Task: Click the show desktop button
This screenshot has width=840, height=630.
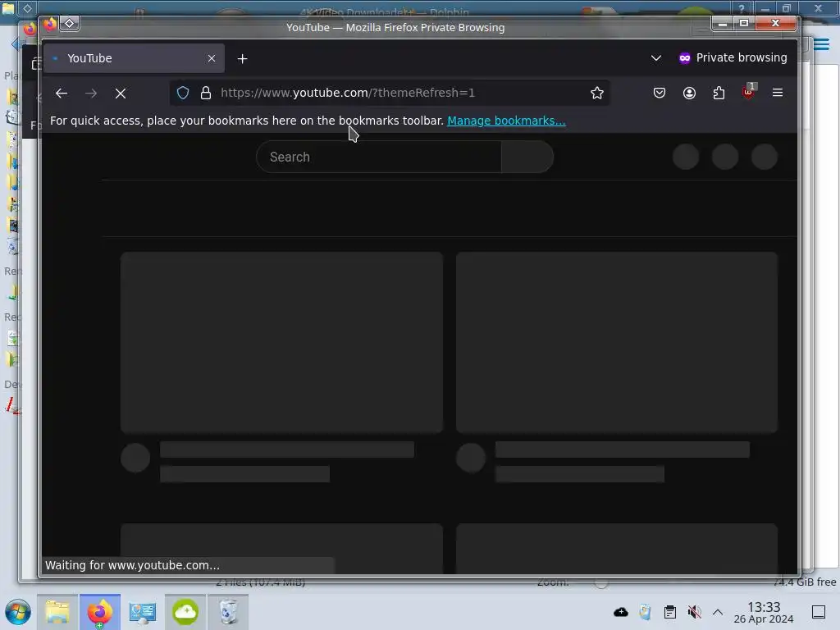Action: coord(819,612)
